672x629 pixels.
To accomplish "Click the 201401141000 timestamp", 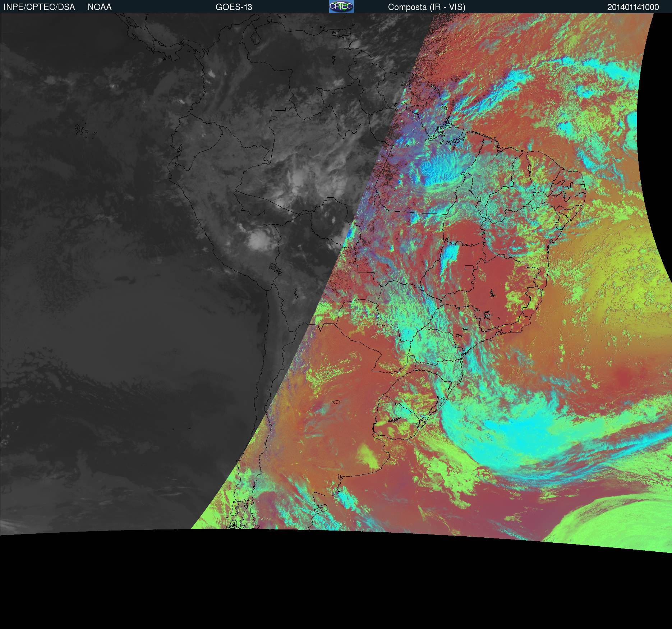I will [x=633, y=7].
